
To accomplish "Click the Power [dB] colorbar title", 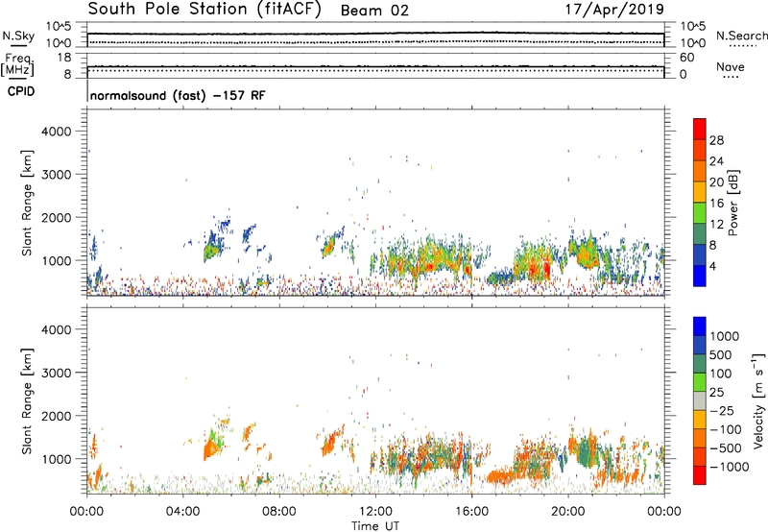I will (732, 203).
